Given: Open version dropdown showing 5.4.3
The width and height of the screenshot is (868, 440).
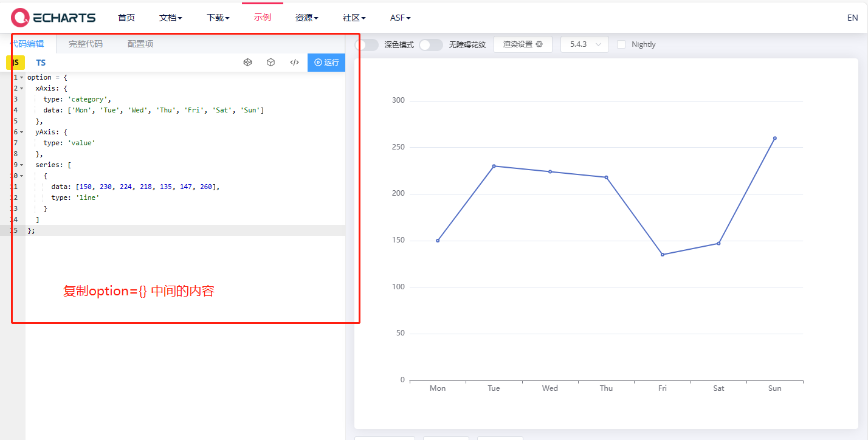Looking at the screenshot, I should pyautogui.click(x=585, y=44).
